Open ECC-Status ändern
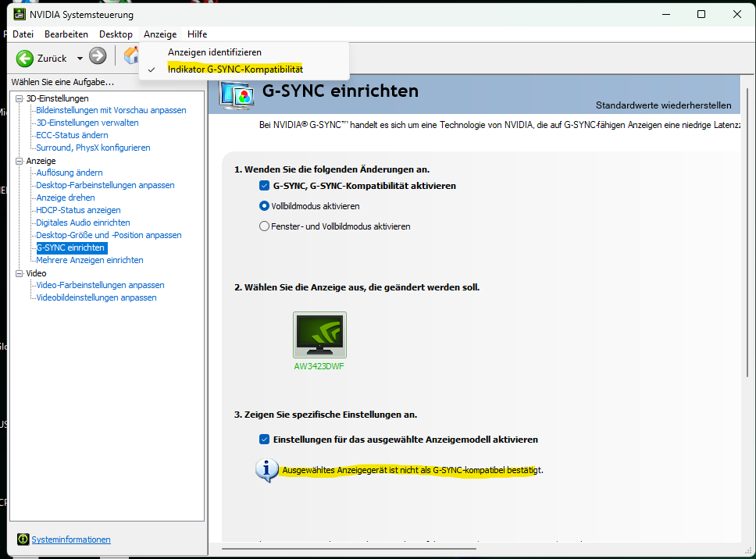The image size is (756, 559). tap(73, 135)
